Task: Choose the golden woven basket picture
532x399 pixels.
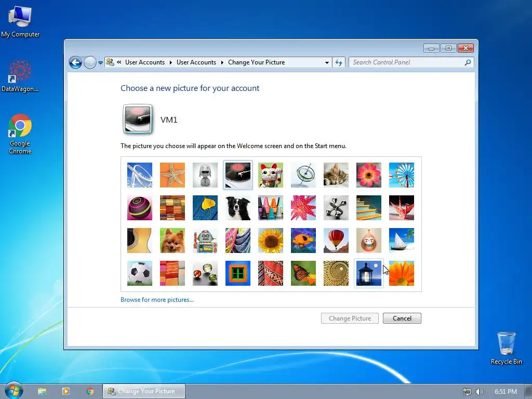Action: (336, 273)
